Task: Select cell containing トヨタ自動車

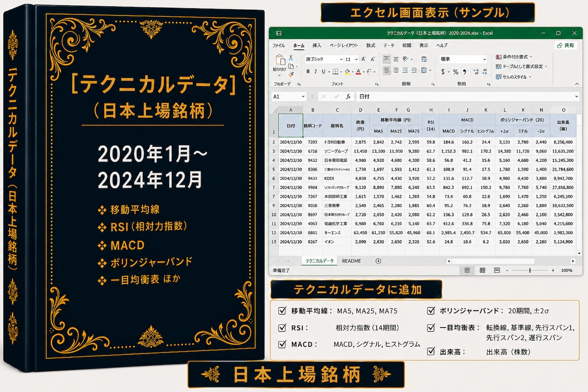Action: click(x=337, y=142)
